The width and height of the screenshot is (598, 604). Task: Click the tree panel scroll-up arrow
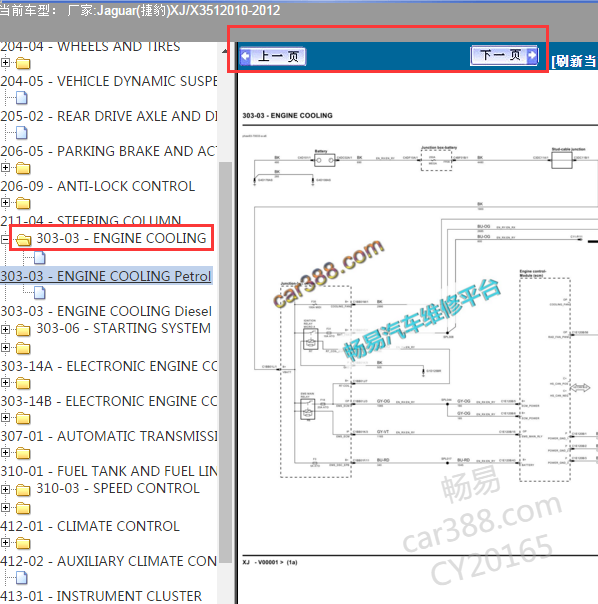(225, 51)
